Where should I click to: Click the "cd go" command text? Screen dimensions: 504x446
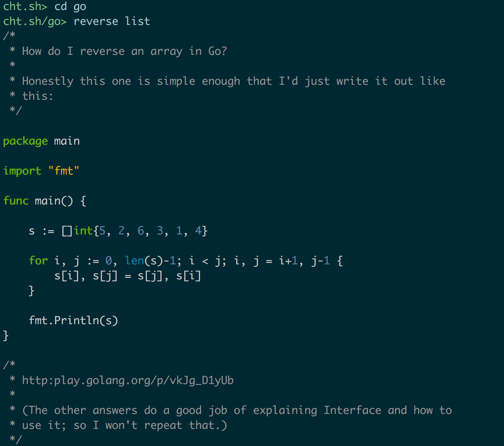pos(70,6)
